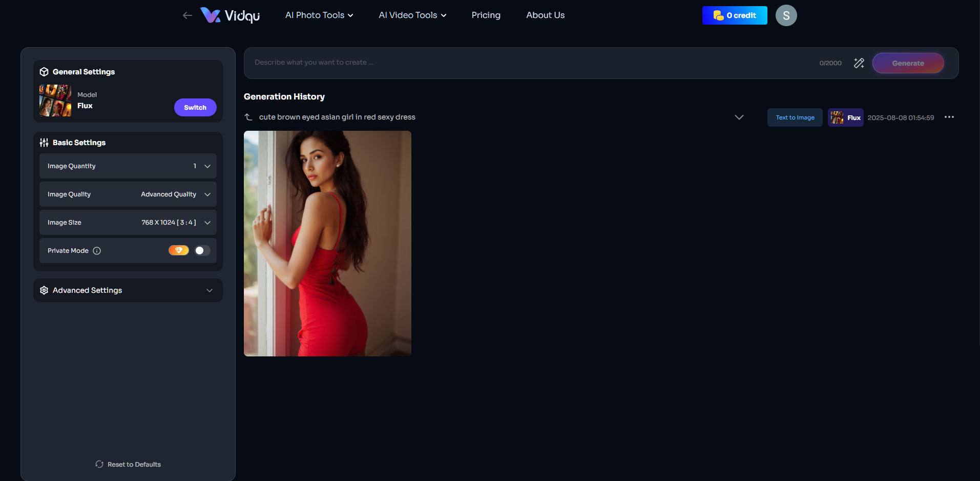
Task: Click the Generation History heading
Action: point(284,96)
